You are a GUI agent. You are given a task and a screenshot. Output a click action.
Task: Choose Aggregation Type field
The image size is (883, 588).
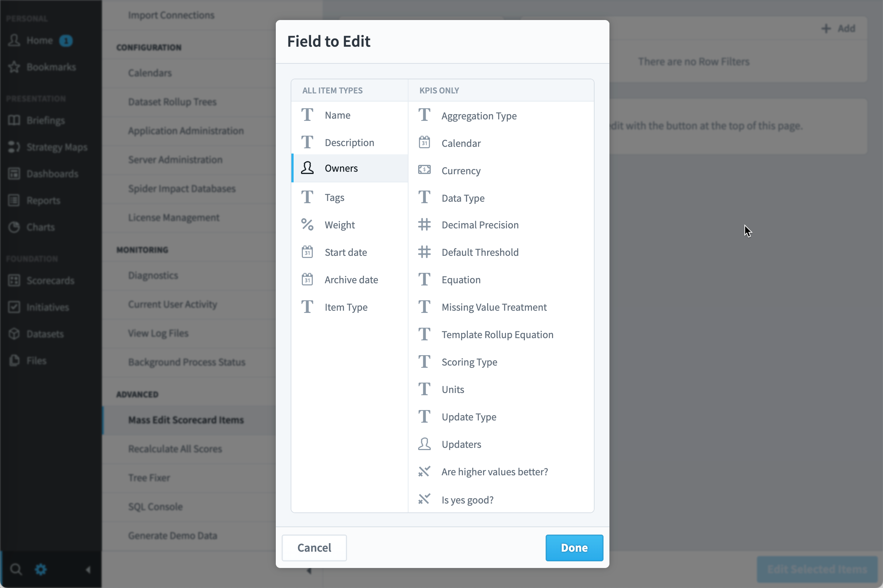tap(501, 116)
